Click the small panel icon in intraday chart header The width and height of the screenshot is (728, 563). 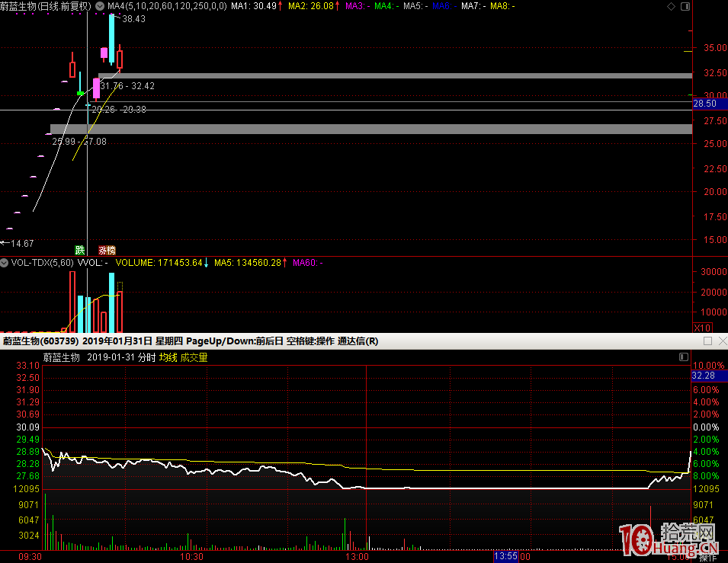(683, 357)
